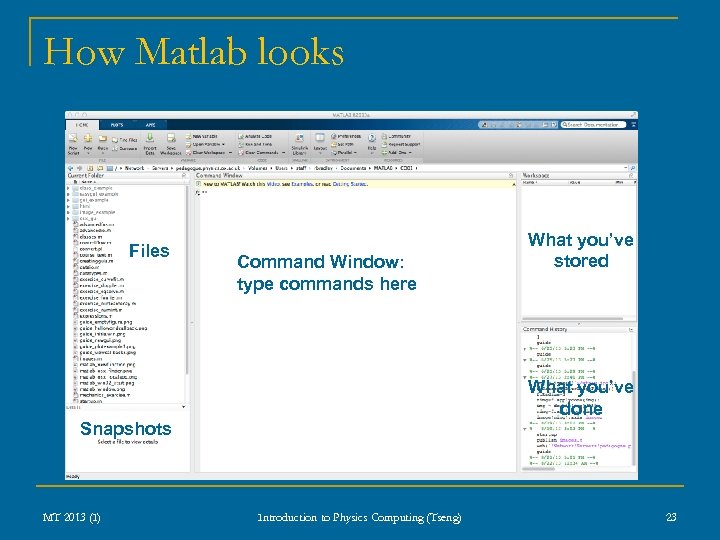Select exercise_curvefit.m file
720x540 pixels.
coord(99,279)
